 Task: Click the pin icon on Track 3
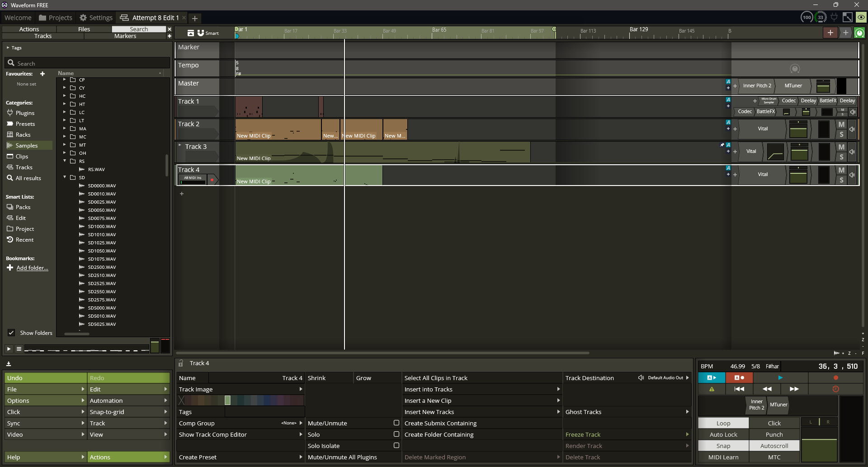point(722,145)
